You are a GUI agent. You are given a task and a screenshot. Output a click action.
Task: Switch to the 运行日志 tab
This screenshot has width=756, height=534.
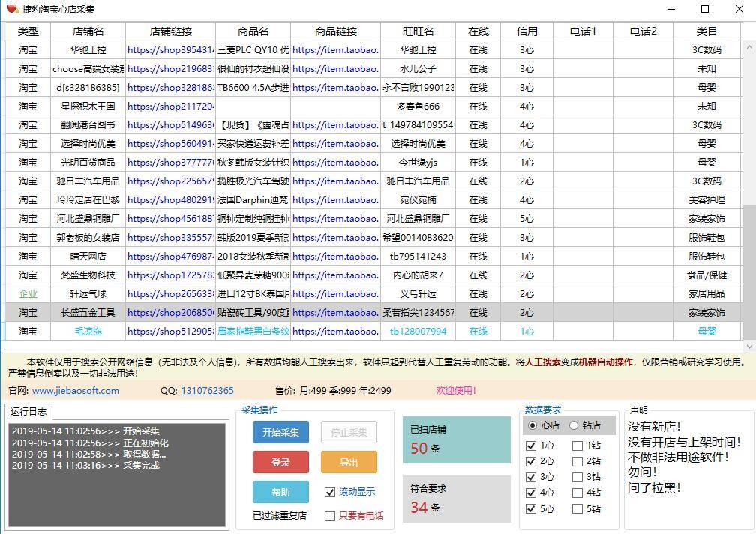click(29, 412)
